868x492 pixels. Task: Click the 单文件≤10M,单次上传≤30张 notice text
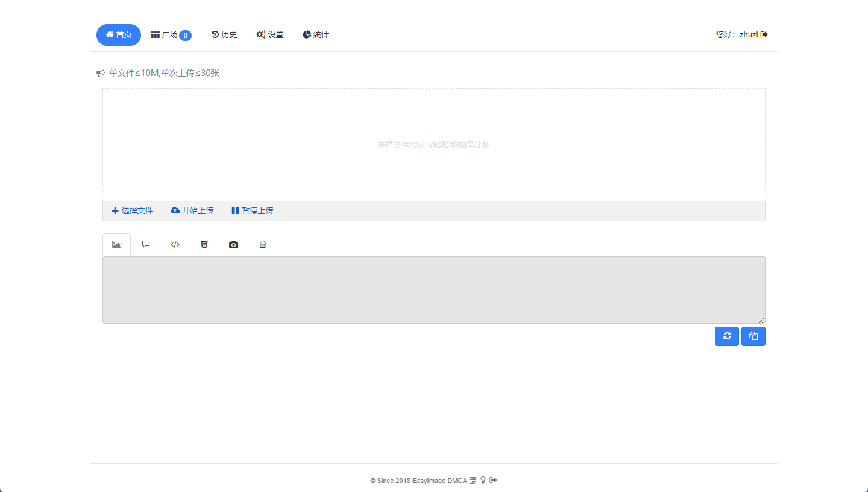(164, 73)
